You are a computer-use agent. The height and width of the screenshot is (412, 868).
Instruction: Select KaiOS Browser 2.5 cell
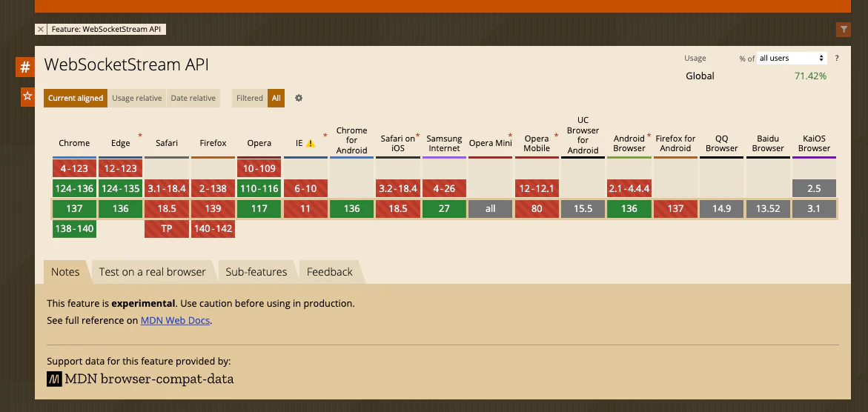pos(815,188)
